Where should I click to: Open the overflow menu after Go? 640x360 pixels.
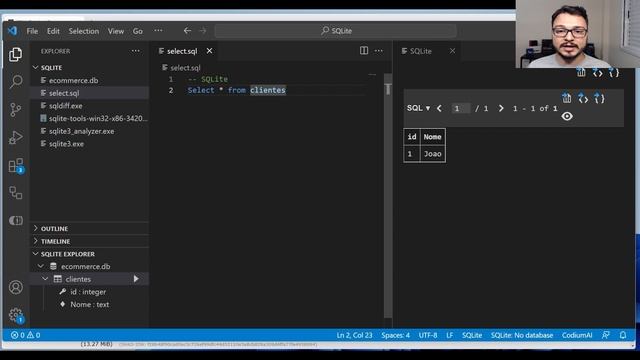click(158, 31)
